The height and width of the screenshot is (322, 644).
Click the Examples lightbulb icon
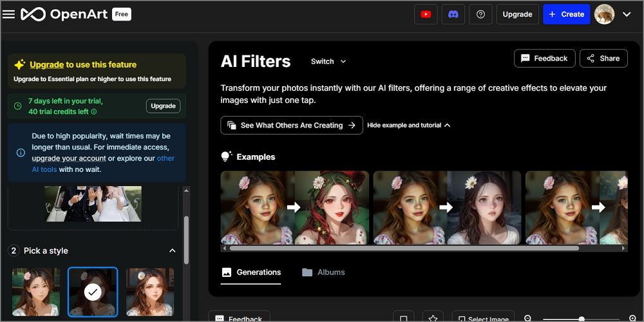[x=226, y=156]
